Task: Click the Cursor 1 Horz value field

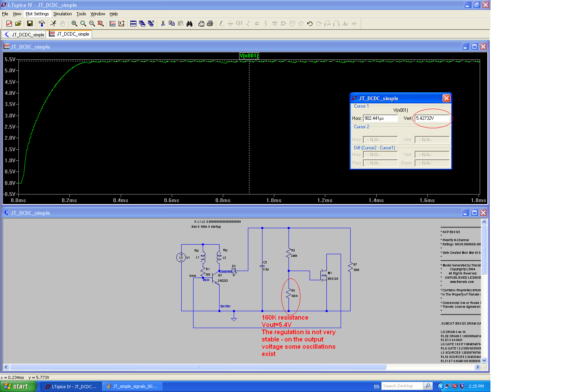Action: (380, 118)
